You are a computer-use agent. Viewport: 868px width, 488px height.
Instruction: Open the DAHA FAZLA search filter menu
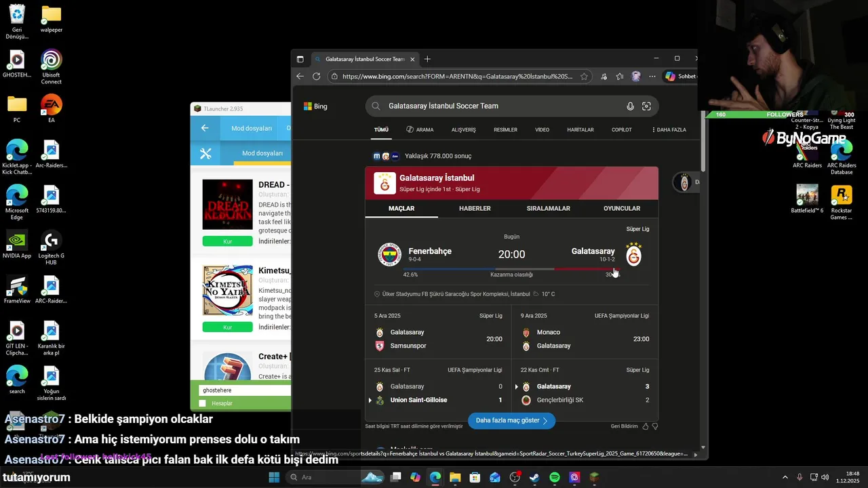[x=669, y=129]
